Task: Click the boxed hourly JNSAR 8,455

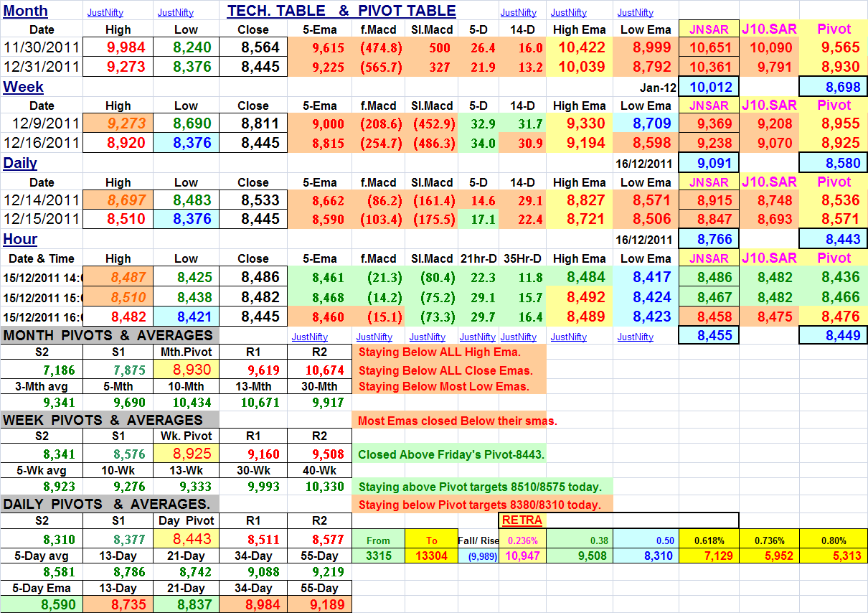Action: pos(710,335)
